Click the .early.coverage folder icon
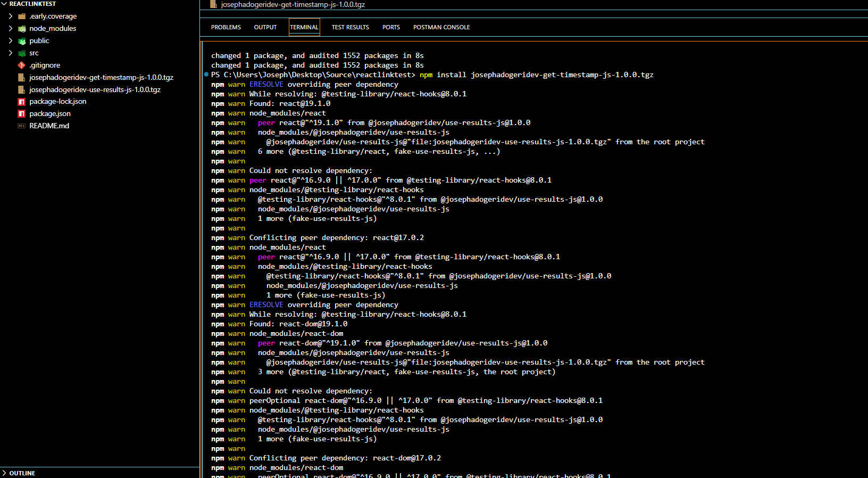 coord(22,17)
